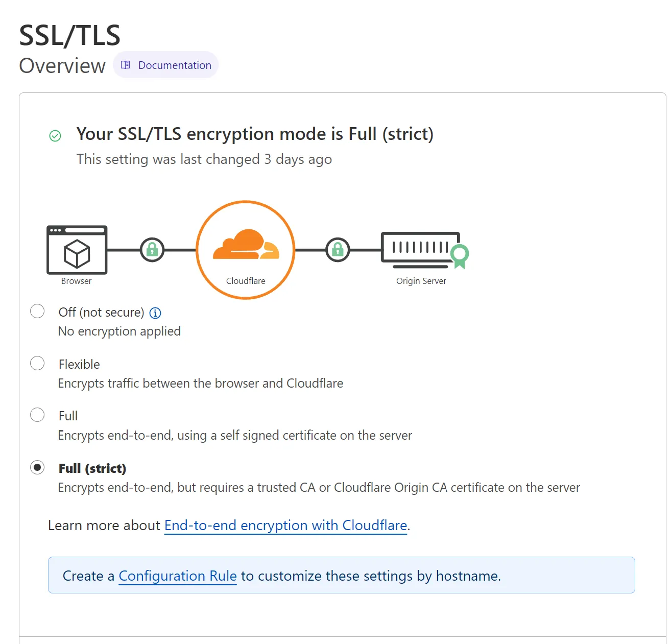
Task: Select the Full (strict) encryption mode
Action: coord(37,467)
